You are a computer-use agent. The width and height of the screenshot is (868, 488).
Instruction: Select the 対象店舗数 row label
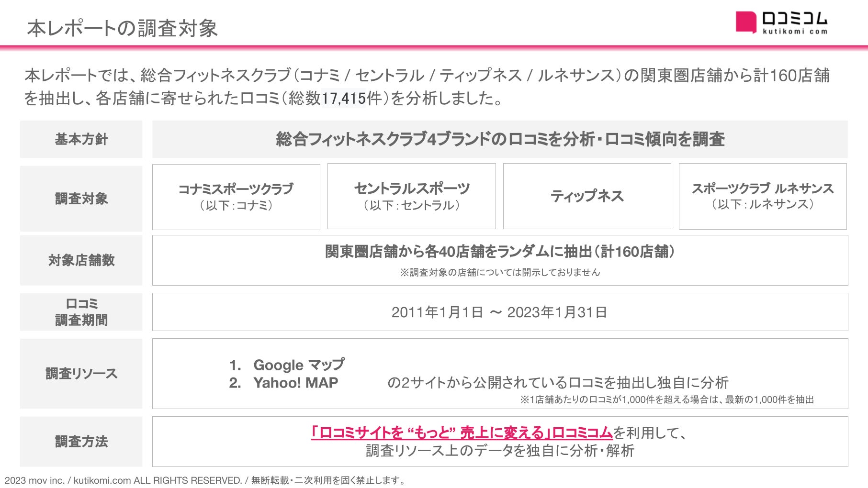pos(81,260)
